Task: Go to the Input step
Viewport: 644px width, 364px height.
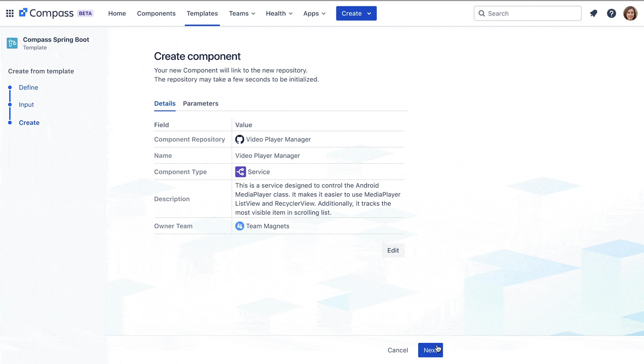Action: (x=26, y=105)
